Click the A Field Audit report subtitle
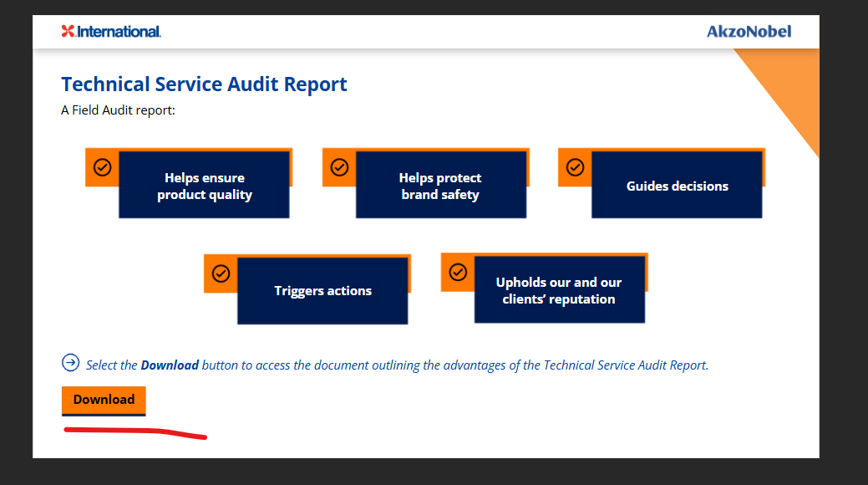Viewport: 868px width, 485px height. click(x=118, y=110)
